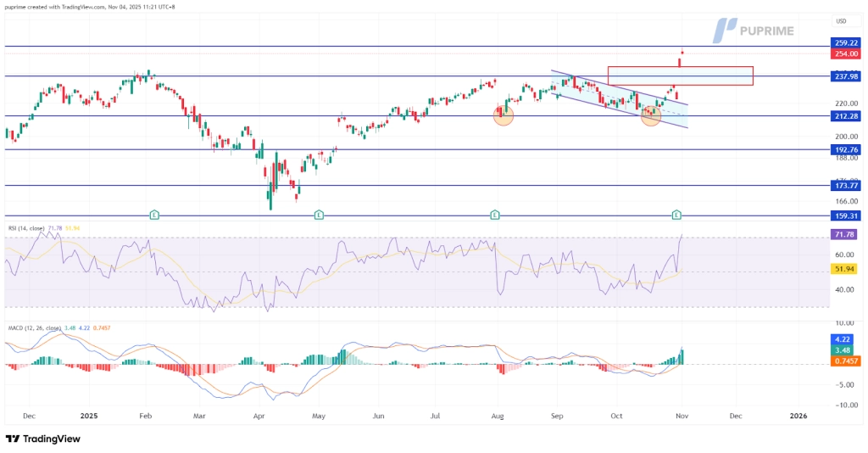Click the 220.00 price axis value
Viewport: 868px width, 453px height.
coord(847,103)
